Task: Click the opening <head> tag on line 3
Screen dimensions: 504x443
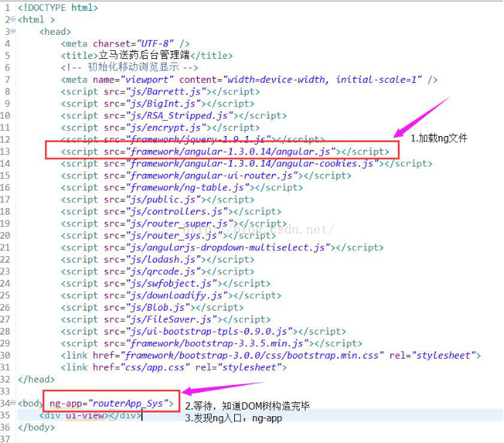Action: click(x=55, y=31)
